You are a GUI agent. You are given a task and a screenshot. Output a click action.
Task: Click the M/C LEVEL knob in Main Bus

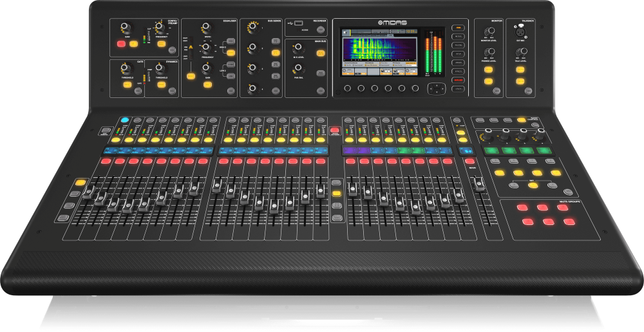[298, 49]
